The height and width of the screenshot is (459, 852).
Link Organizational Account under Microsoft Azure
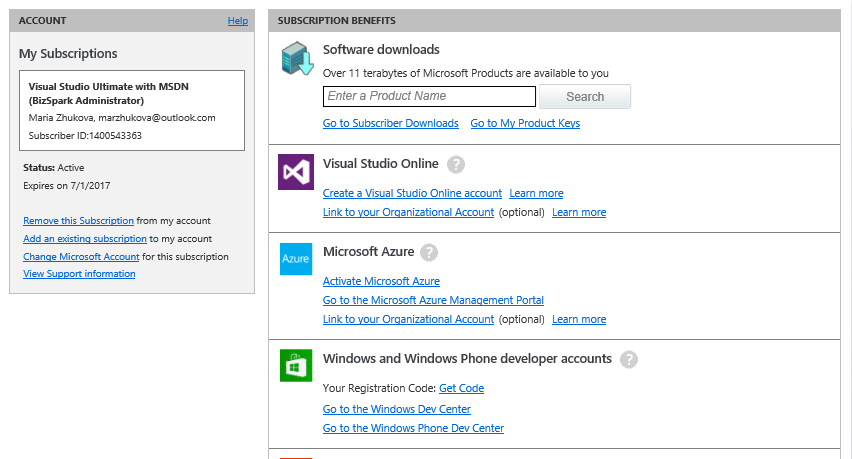[409, 319]
